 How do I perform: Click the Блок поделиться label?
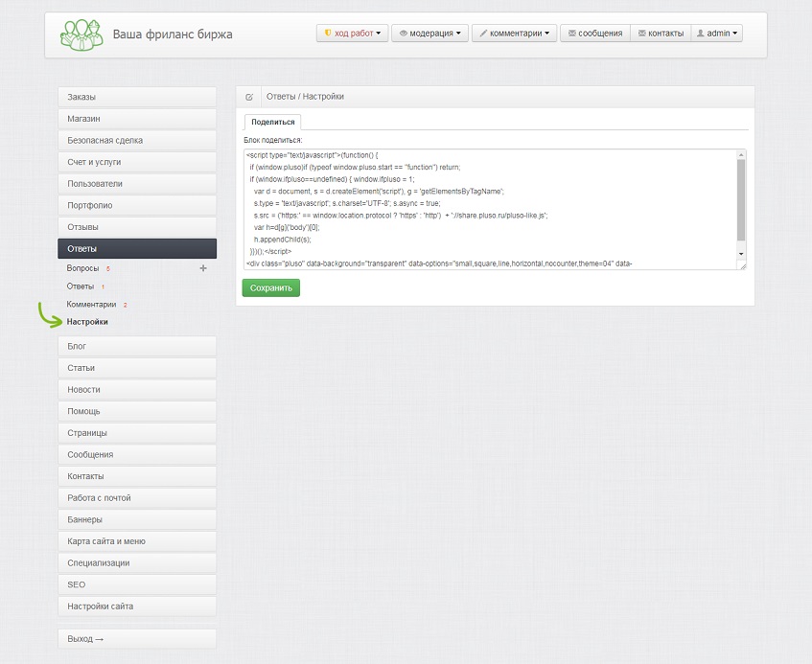[x=273, y=140]
